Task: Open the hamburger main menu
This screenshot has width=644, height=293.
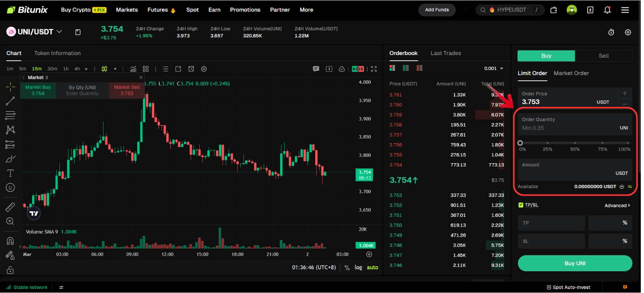Action: point(625,10)
